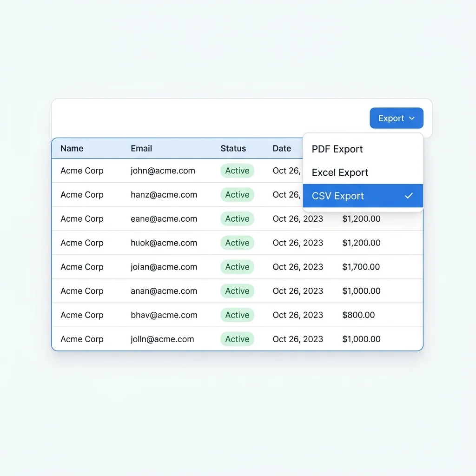Image resolution: width=476 pixels, height=476 pixels.
Task: Toggle the Active status on hiok@acme.com row
Action: pos(237,243)
